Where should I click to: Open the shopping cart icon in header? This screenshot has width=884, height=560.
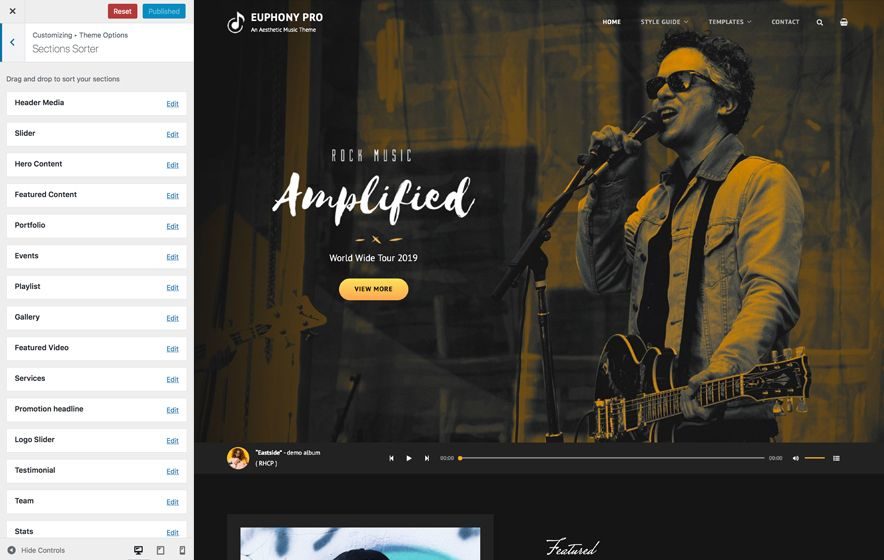pos(843,22)
